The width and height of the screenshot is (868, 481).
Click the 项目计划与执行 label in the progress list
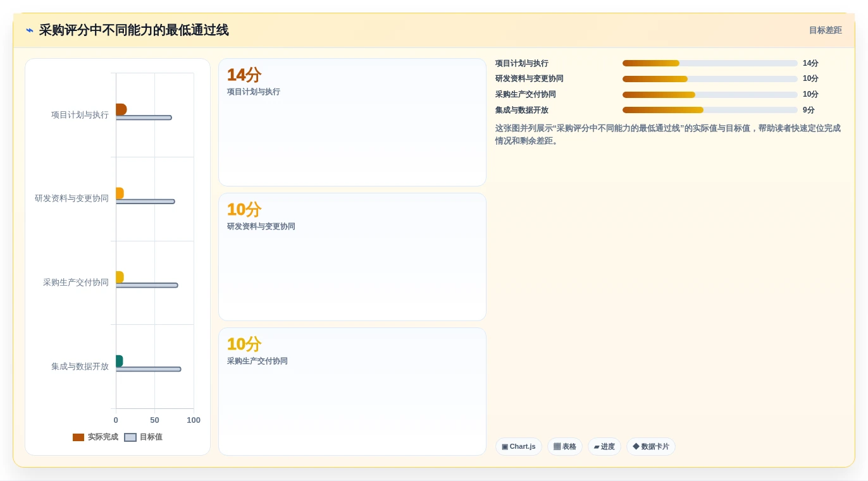coord(522,63)
